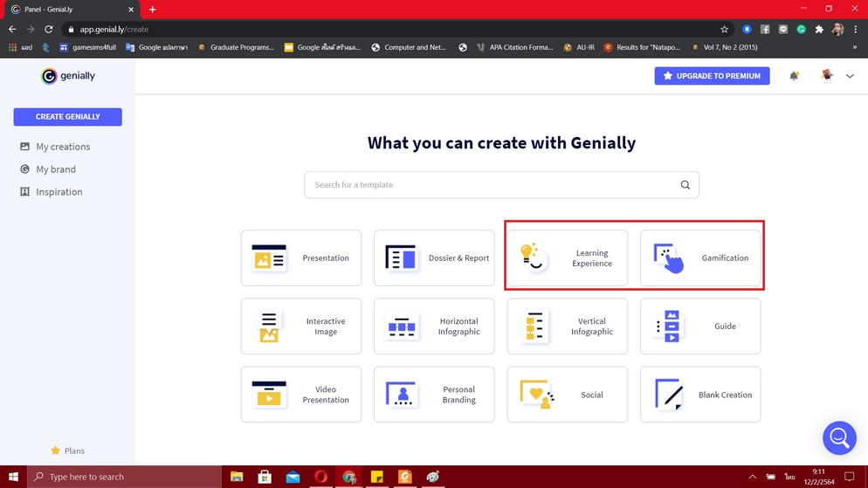
Task: Open Sticky Notes from the taskbar
Action: (x=377, y=477)
